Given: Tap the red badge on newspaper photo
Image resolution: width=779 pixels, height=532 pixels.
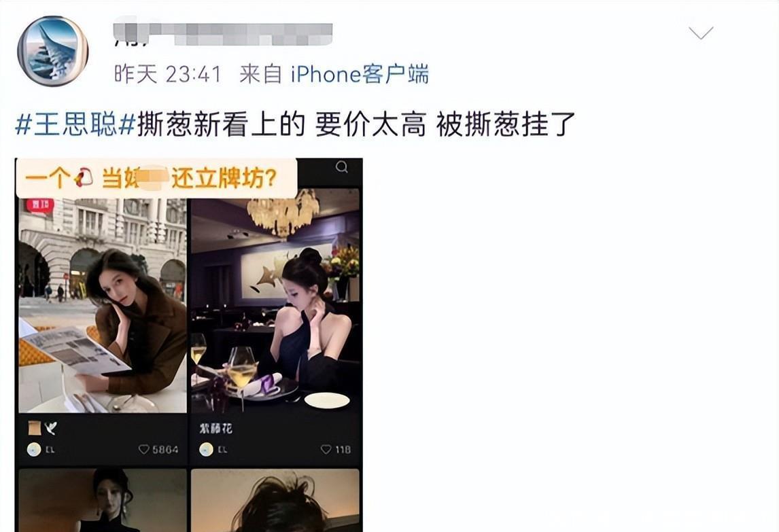Looking at the screenshot, I should pos(39,205).
